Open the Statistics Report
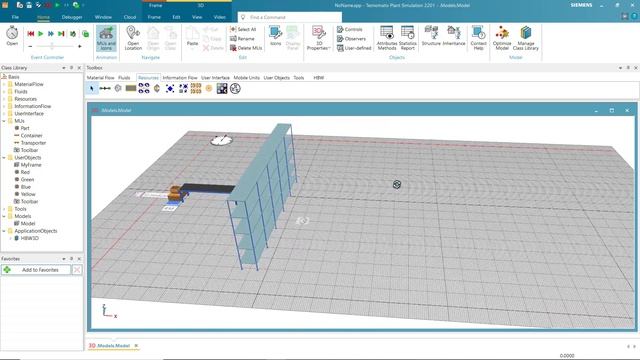This screenshot has width=640, height=360. point(407,38)
